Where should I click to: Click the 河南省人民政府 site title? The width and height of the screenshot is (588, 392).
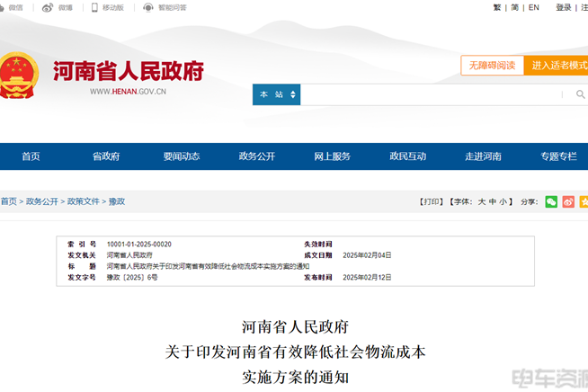click(129, 71)
